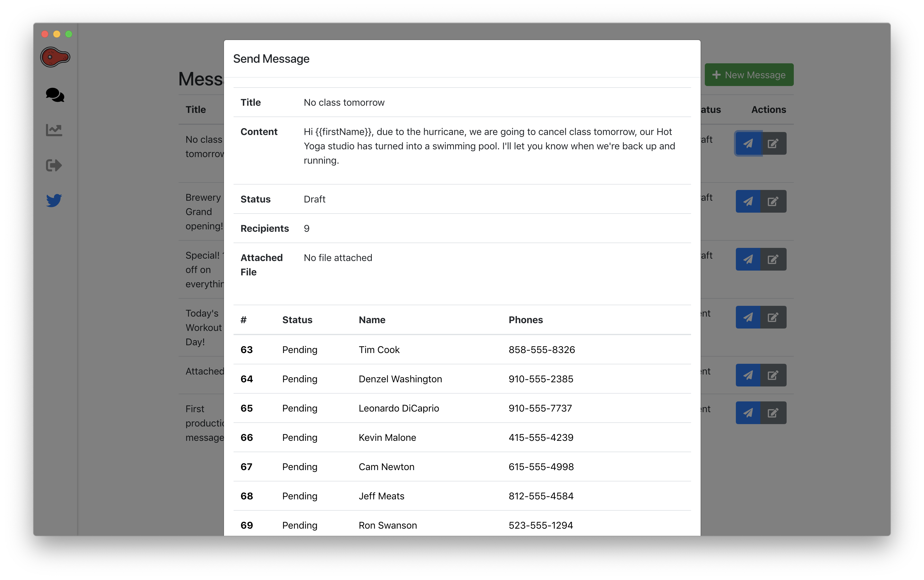Image resolution: width=924 pixels, height=580 pixels.
Task: Click the macOS green fullscreen window button
Action: click(x=69, y=34)
